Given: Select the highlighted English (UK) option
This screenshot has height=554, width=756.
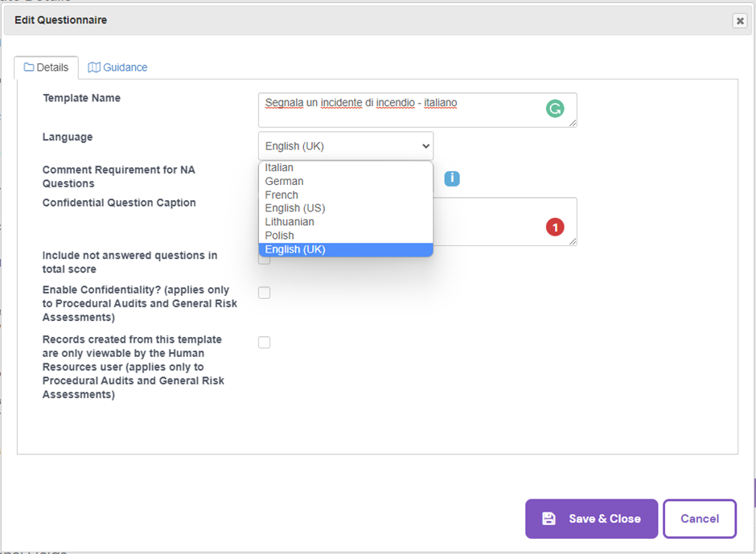Looking at the screenshot, I should click(295, 249).
